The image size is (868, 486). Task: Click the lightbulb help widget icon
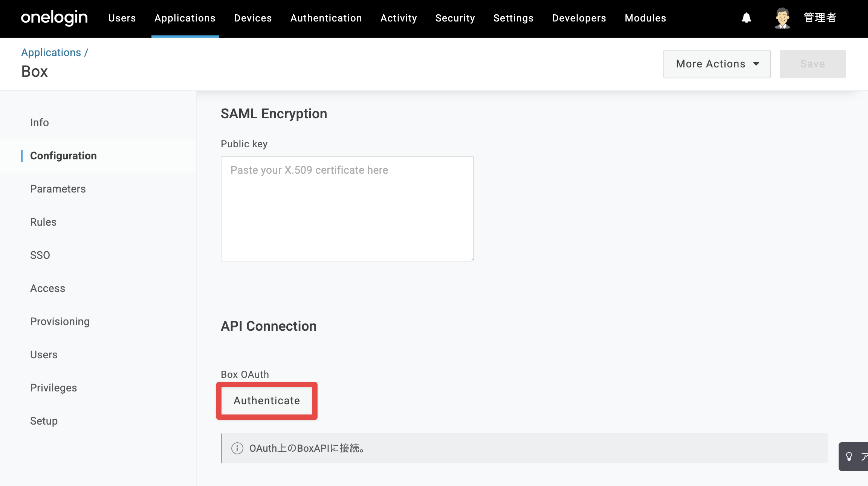(x=849, y=457)
